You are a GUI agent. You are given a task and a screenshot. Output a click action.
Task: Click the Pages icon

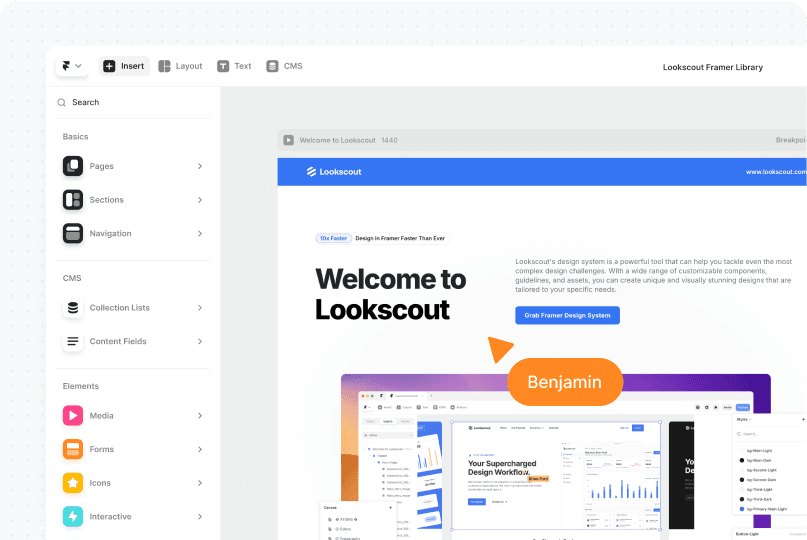pyautogui.click(x=73, y=166)
